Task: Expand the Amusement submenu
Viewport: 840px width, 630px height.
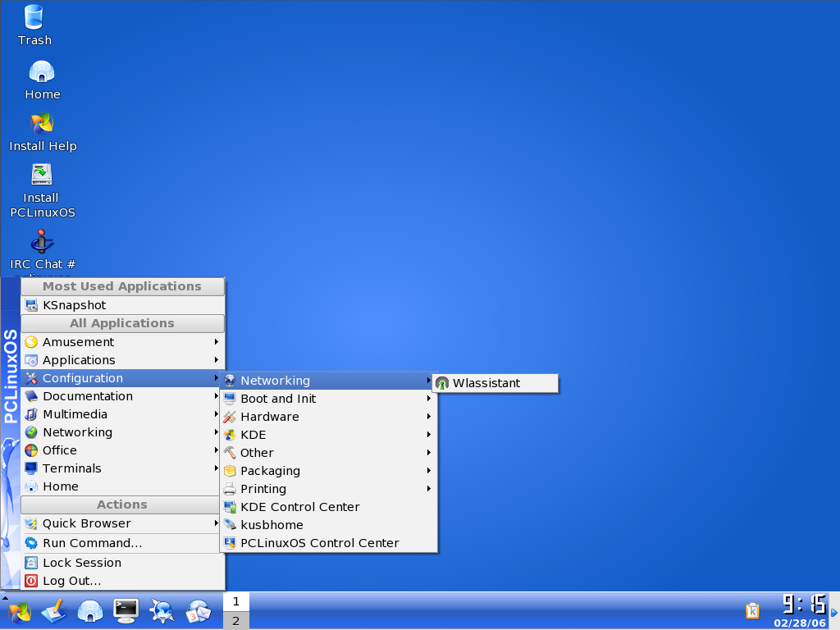Action: coord(123,342)
